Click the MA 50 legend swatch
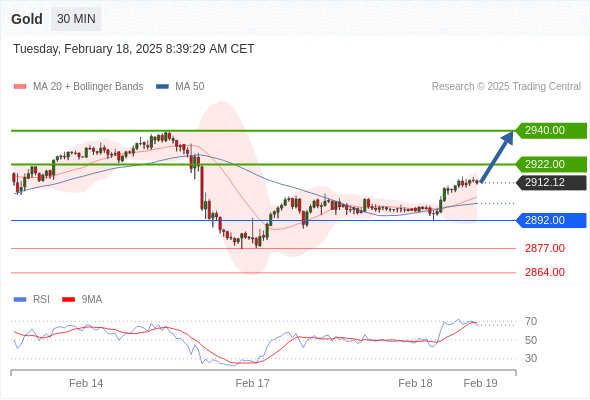 click(x=162, y=87)
